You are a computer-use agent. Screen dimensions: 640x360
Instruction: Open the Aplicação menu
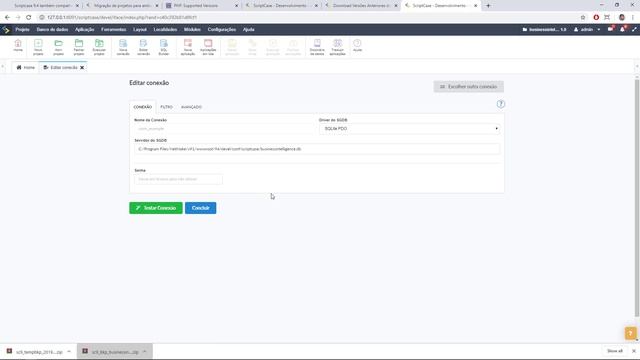(84, 29)
